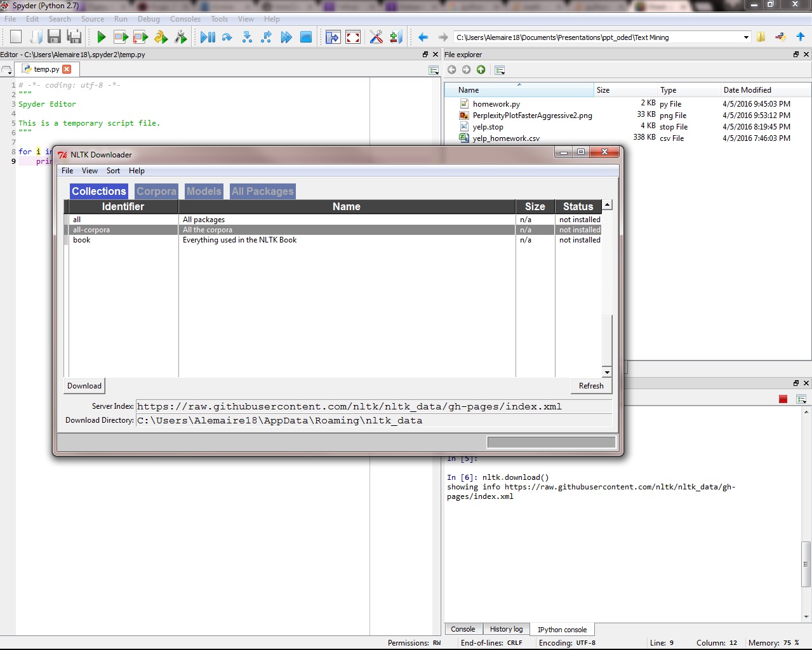
Task: Select the 'book' collection row
Action: click(x=82, y=240)
